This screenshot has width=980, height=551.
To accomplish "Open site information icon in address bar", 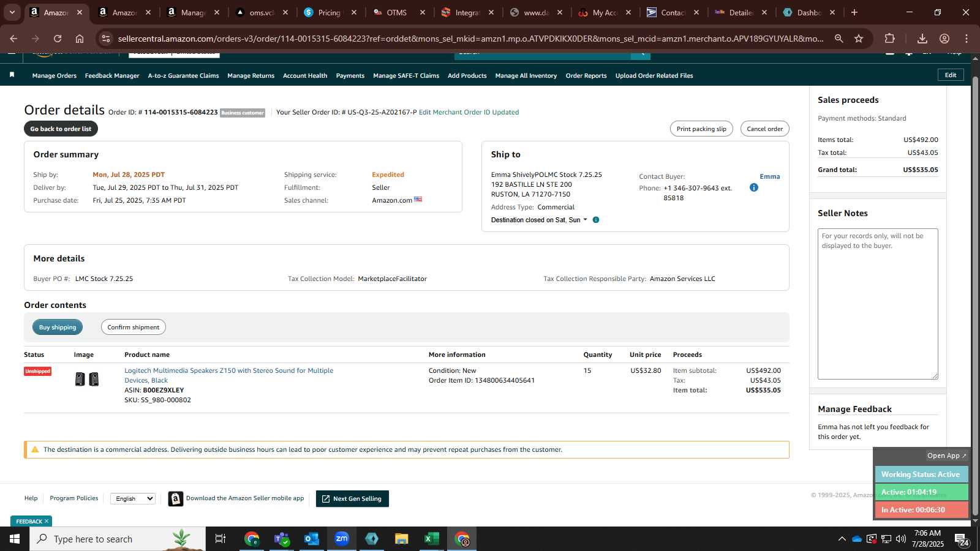I will point(106,39).
